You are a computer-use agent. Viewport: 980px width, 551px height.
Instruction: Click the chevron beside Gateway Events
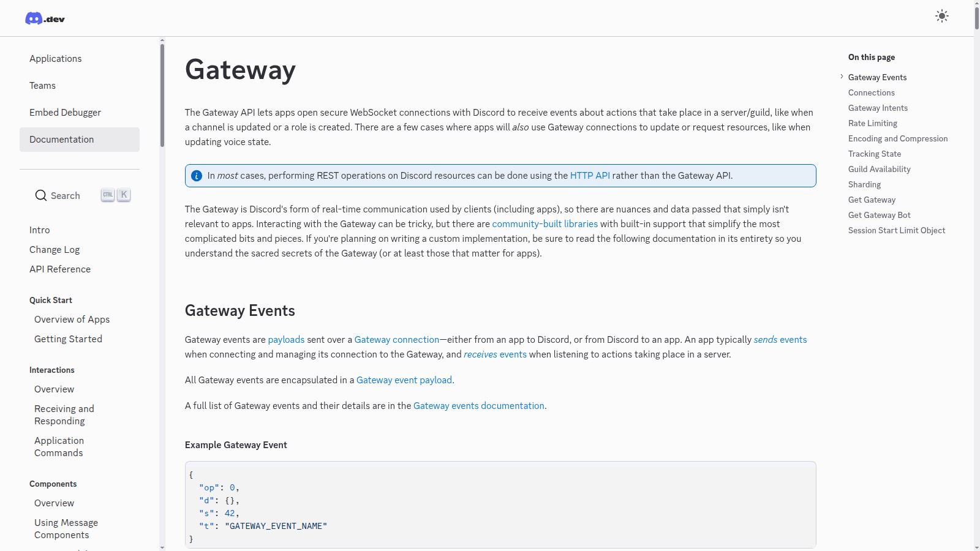click(x=842, y=77)
